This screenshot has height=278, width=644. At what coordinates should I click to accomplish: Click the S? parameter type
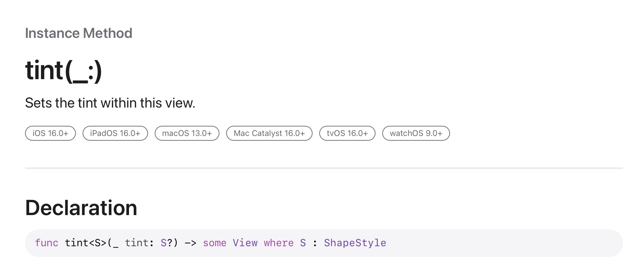166,243
